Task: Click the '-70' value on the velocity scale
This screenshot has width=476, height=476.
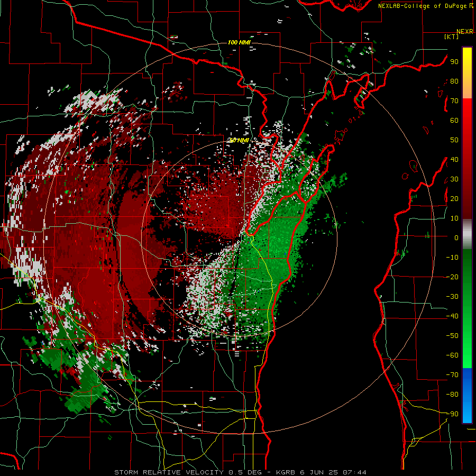Action: point(452,375)
